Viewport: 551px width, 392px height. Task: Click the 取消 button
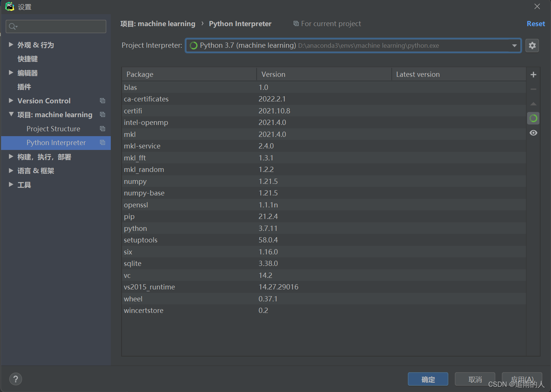(x=475, y=379)
